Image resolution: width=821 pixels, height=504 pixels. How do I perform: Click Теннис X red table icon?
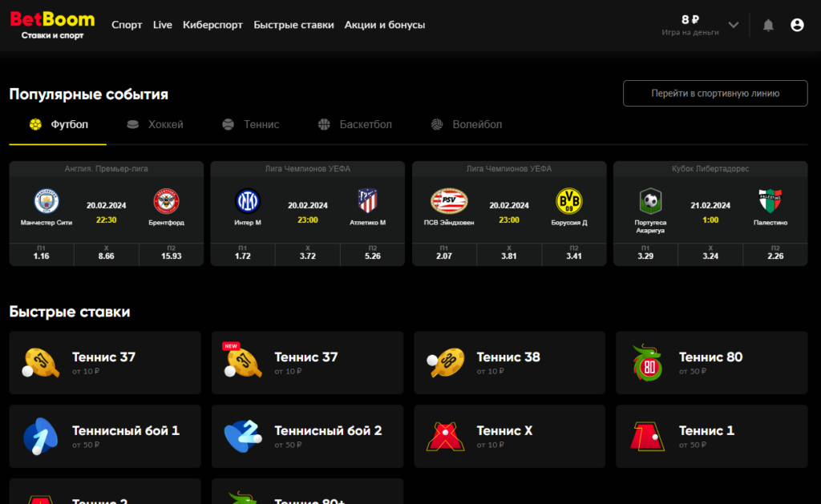pyautogui.click(x=445, y=437)
